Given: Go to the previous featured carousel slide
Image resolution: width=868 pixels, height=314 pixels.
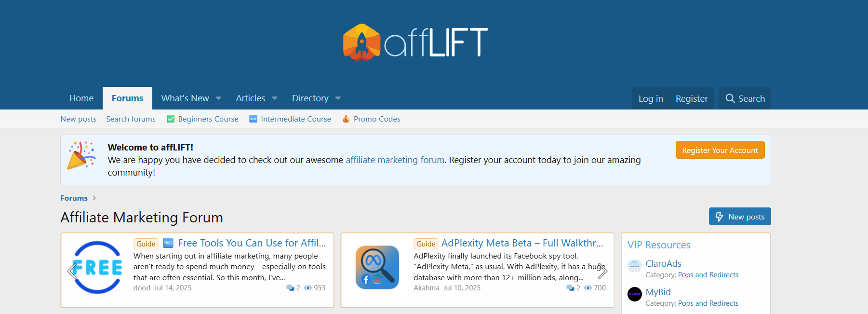Looking at the screenshot, I should (x=72, y=271).
